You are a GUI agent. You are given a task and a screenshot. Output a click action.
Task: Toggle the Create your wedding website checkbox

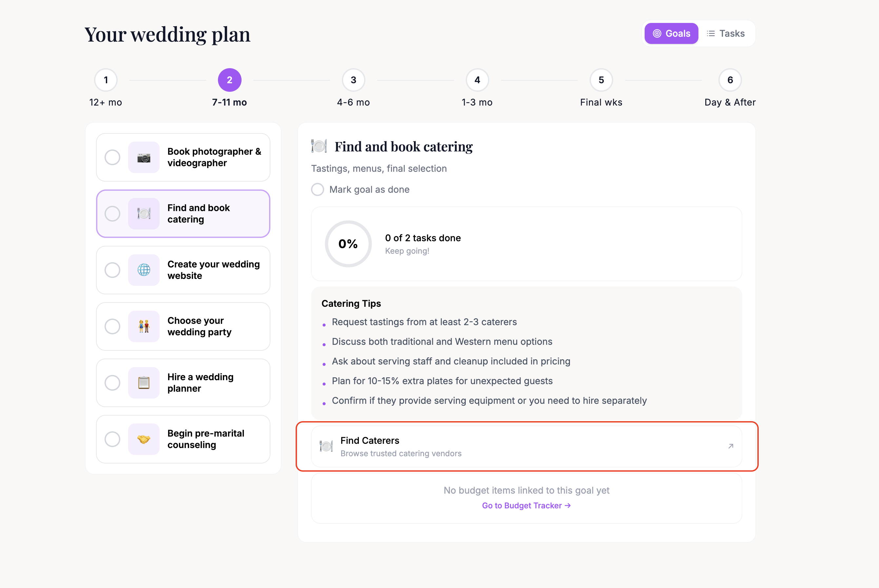pyautogui.click(x=112, y=270)
